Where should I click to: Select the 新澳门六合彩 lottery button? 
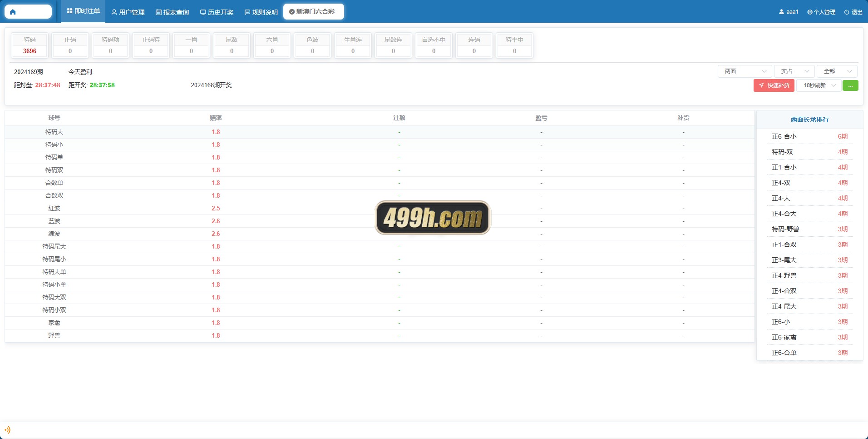[x=313, y=12]
